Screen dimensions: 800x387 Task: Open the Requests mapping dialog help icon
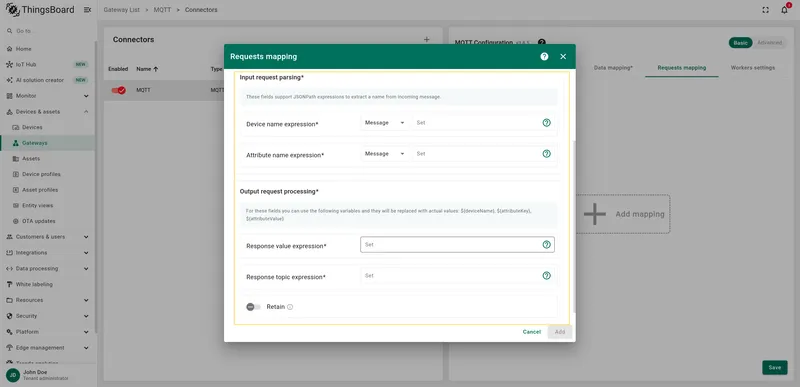click(544, 57)
